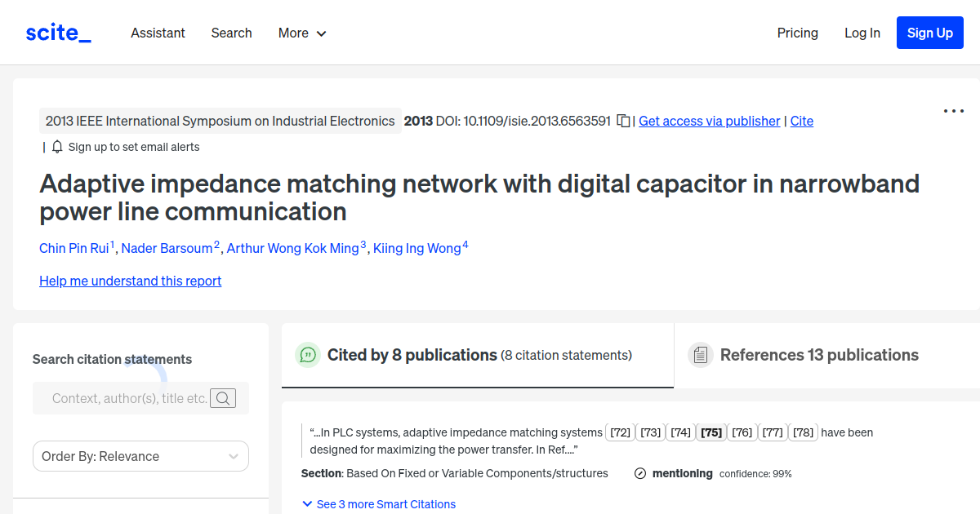Screen dimensions: 980x514
Task: Select citation reference [72]
Action: click(x=620, y=432)
